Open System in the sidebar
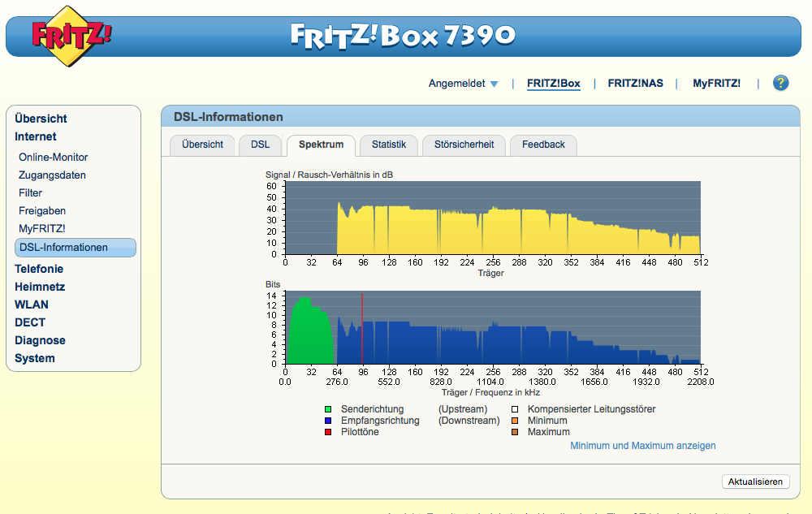Viewport: 812px width, 514px height. 35,358
